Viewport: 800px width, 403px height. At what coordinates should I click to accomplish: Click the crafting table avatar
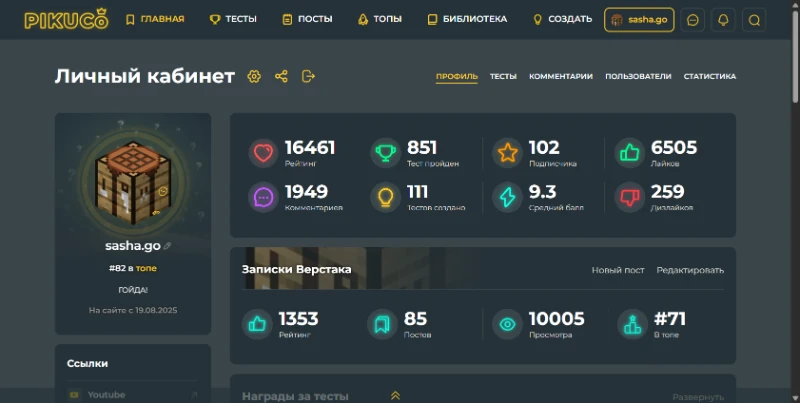coord(133,181)
